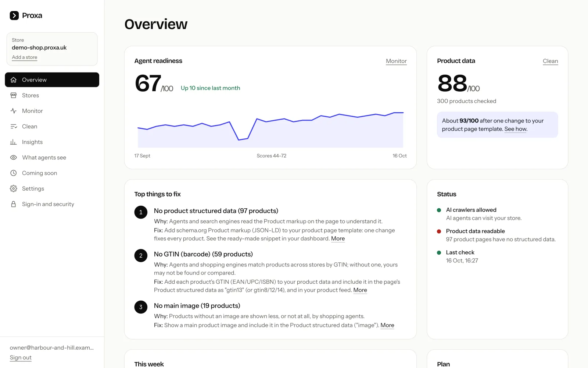Viewport: 588px width, 368px height.
Task: Sign out of the account
Action: (21, 358)
